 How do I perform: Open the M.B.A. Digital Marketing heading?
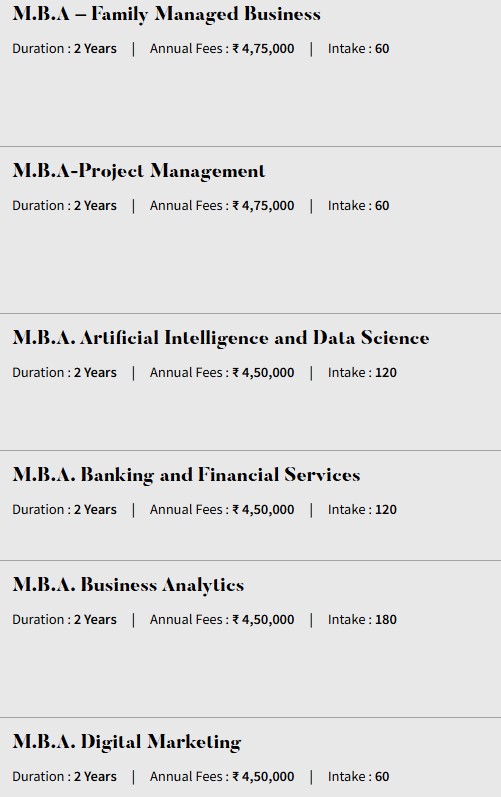pyautogui.click(x=127, y=742)
